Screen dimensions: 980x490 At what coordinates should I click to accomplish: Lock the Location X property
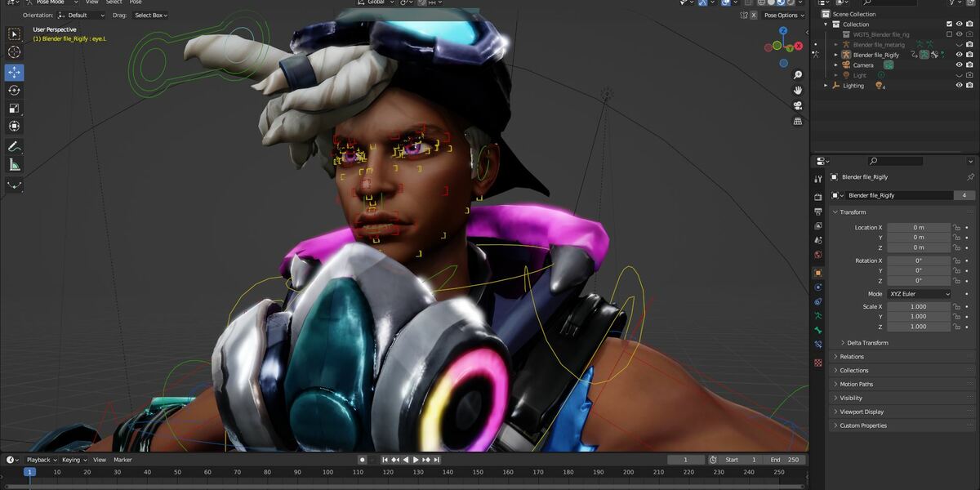(956, 228)
